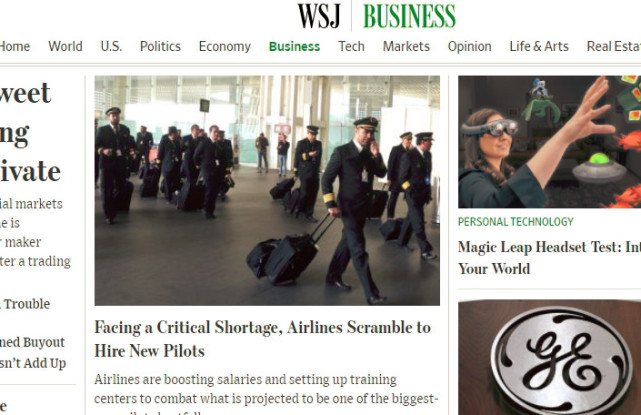Open the Politics section
The image size is (641, 415).
160,46
